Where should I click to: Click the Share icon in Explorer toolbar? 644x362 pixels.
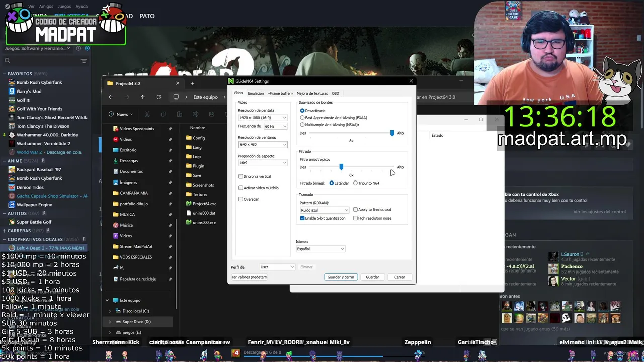(x=211, y=114)
